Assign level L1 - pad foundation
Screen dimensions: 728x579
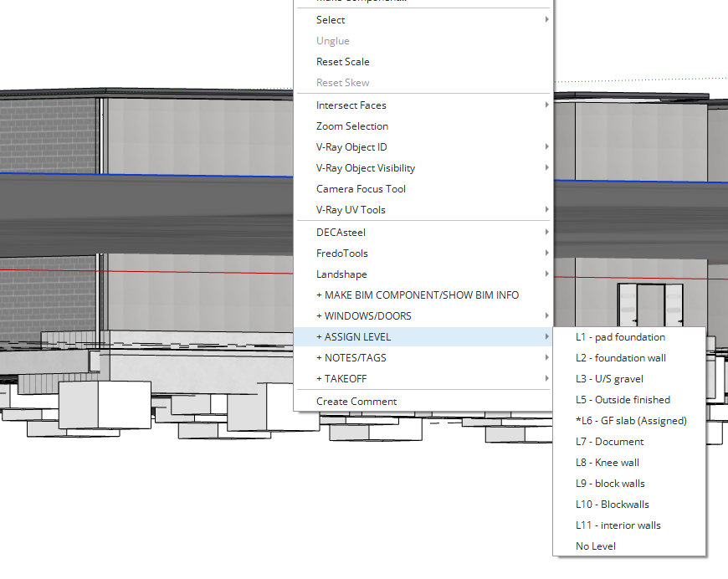[x=620, y=337]
